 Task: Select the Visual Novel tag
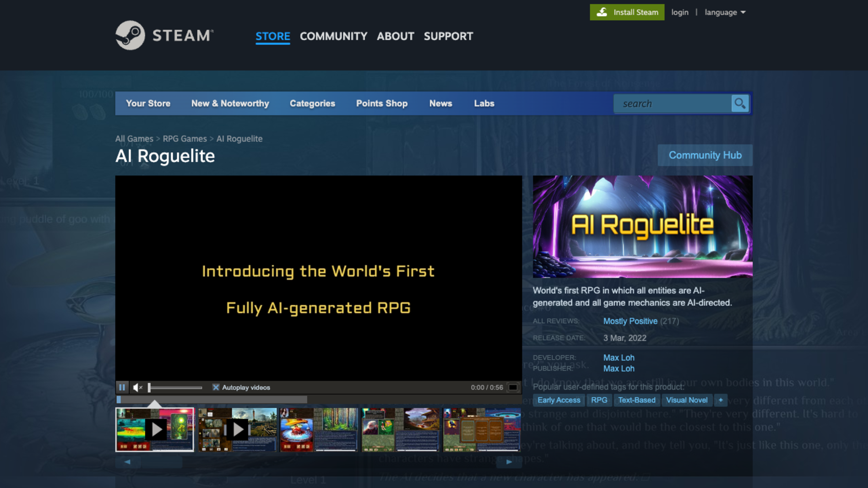coord(687,400)
